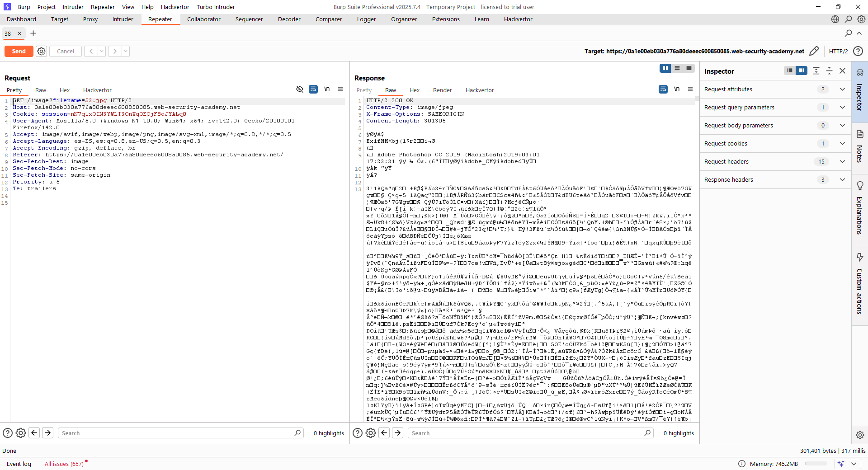This screenshot has width=868, height=470.
Task: Click the edit target pencil icon
Action: [814, 51]
